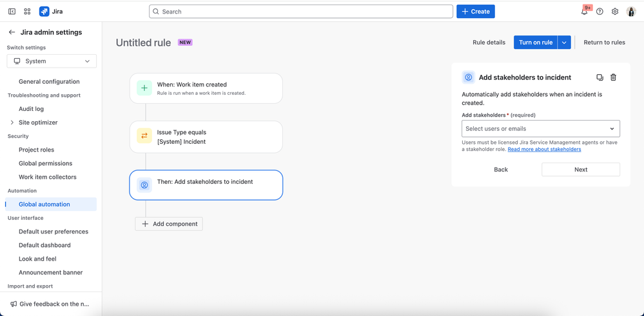Click the duplicate component icon
This screenshot has width=644, height=316.
[x=600, y=77]
